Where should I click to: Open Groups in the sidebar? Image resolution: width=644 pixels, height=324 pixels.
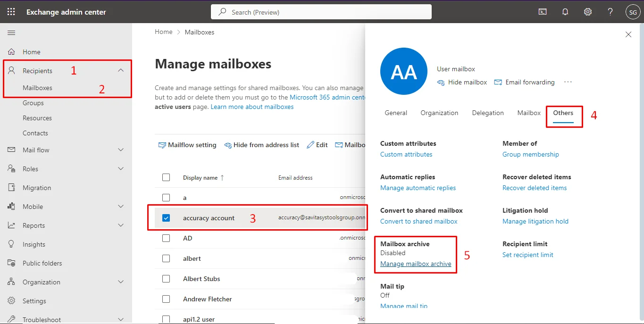coord(33,103)
